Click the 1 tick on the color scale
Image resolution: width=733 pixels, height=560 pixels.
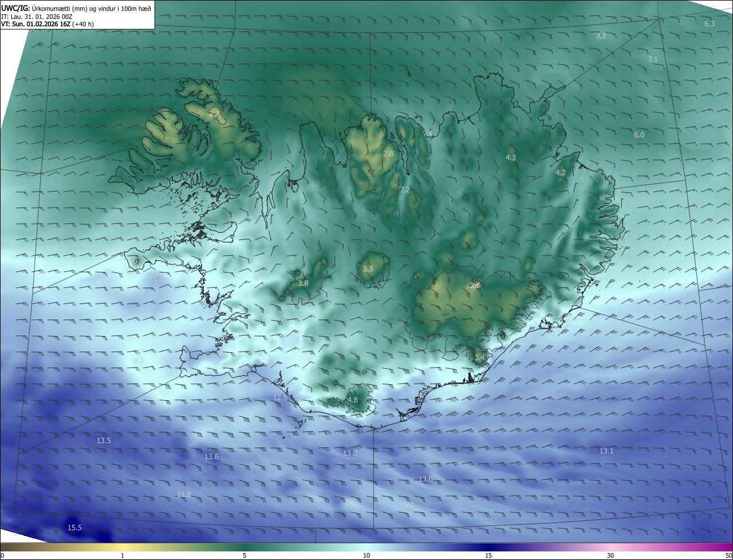(x=123, y=555)
